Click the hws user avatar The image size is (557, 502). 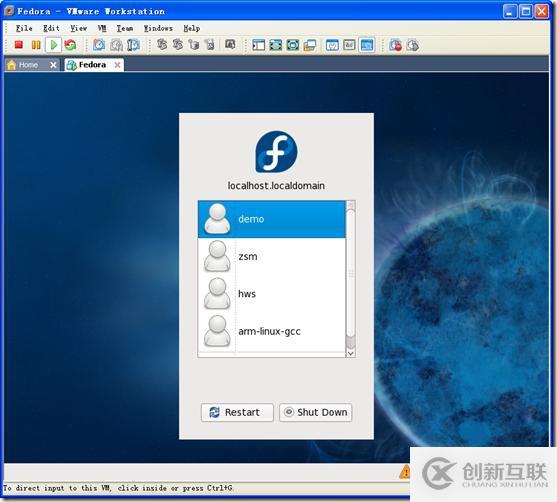(217, 293)
